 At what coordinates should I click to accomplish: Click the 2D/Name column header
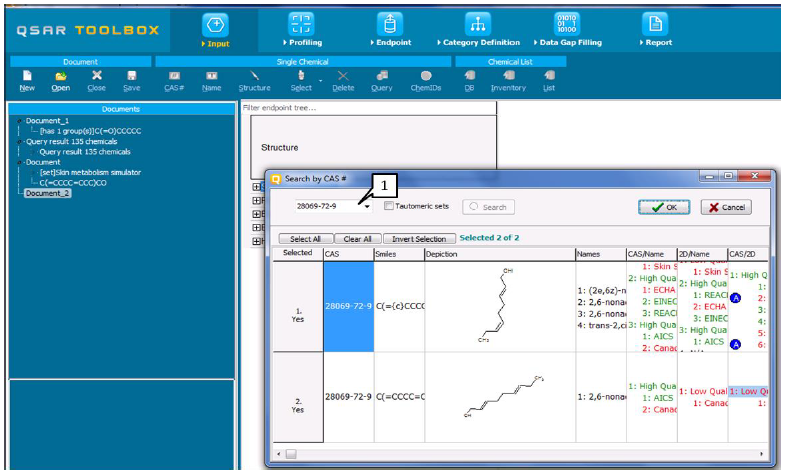703,254
